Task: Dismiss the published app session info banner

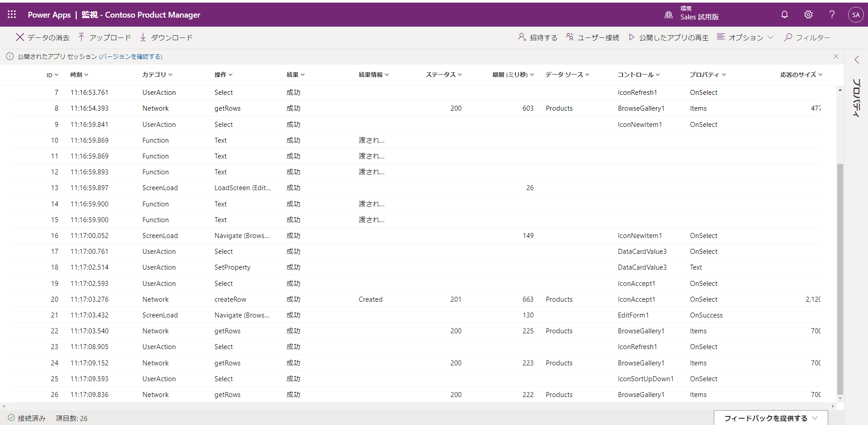Action: click(836, 56)
